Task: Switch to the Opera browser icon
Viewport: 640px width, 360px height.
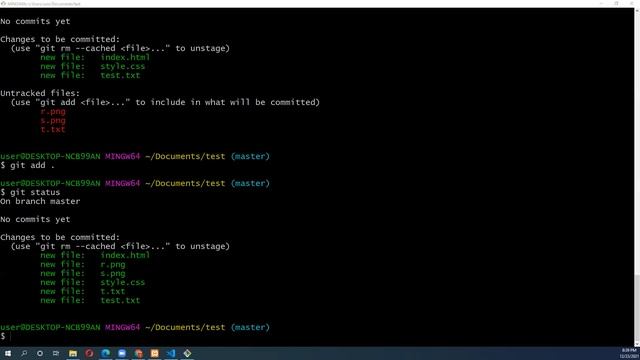Action: point(89,353)
